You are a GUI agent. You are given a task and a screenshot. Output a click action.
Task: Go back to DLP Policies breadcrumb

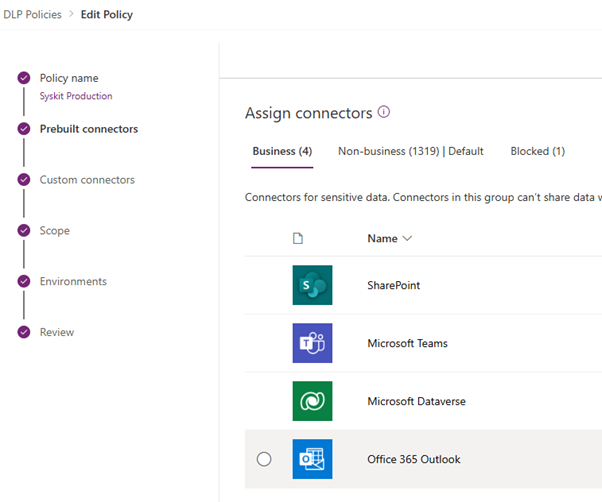click(x=32, y=15)
